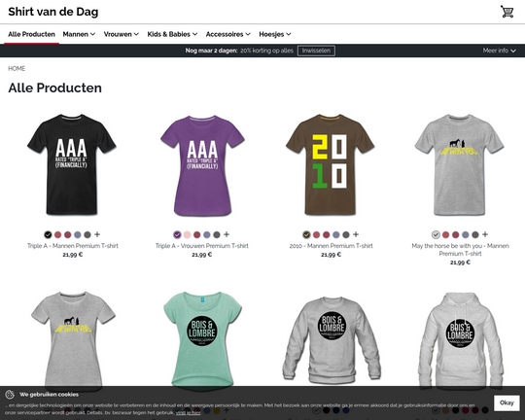Select grey-blue swatch for Triple A Vrouwen shirt
This screenshot has height=420, width=525.
(207, 234)
